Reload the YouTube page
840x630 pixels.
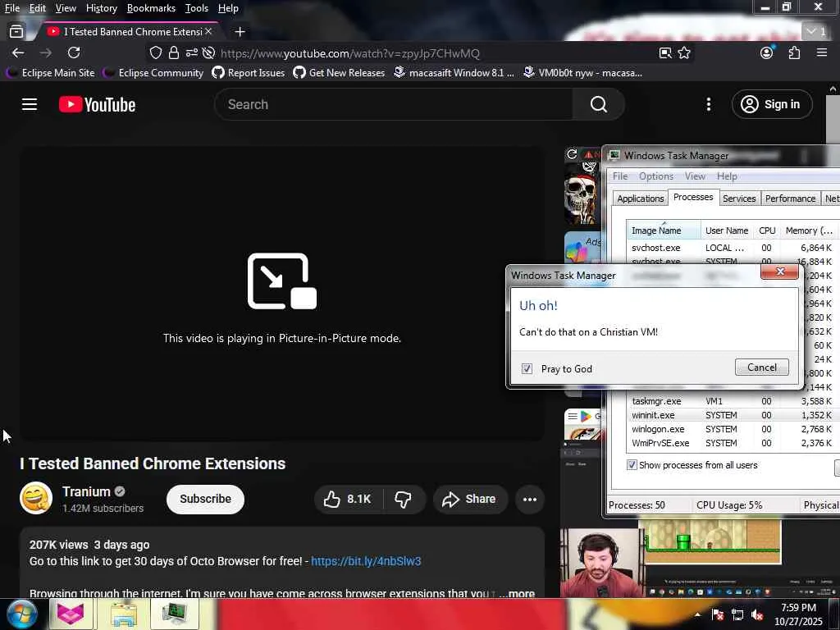(x=74, y=52)
